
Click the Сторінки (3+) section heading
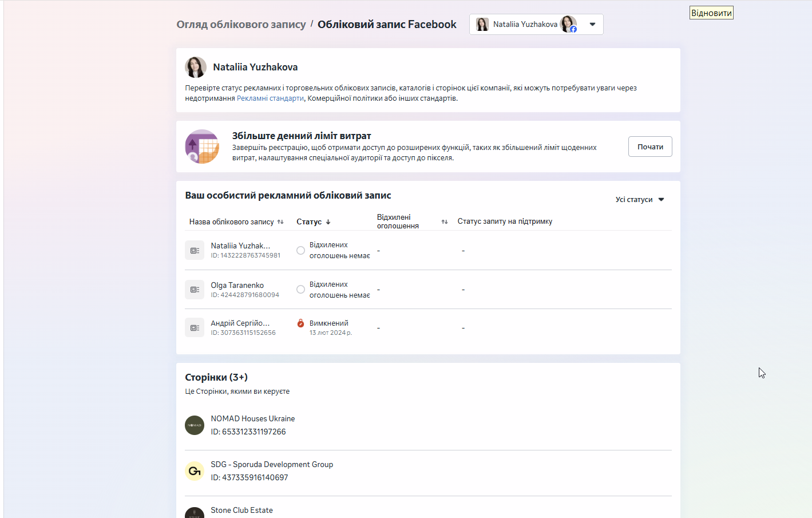pyautogui.click(x=216, y=377)
